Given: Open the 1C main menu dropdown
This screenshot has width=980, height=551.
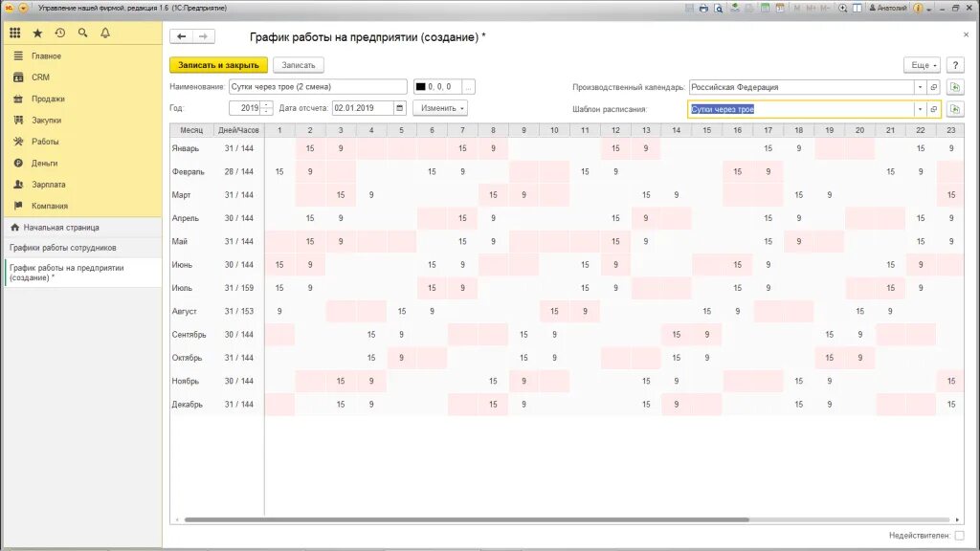Looking at the screenshot, I should (23, 8).
